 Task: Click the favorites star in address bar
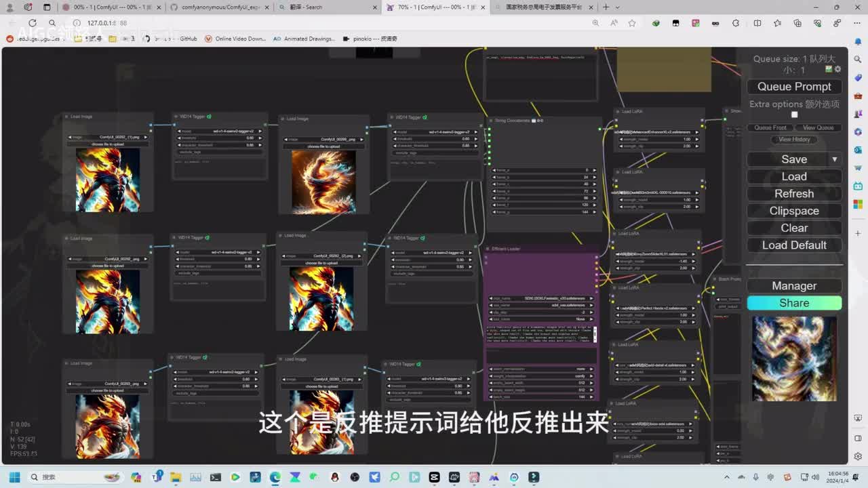pyautogui.click(x=632, y=23)
